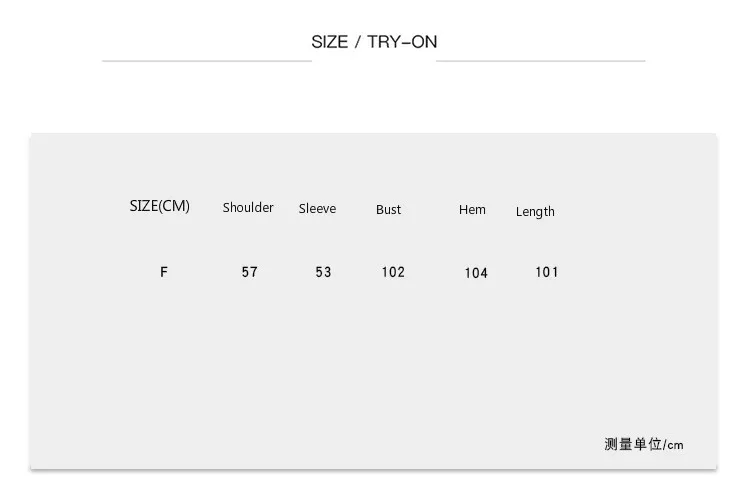
Task: Click the Sleeve column label
Action: pyautogui.click(x=317, y=208)
